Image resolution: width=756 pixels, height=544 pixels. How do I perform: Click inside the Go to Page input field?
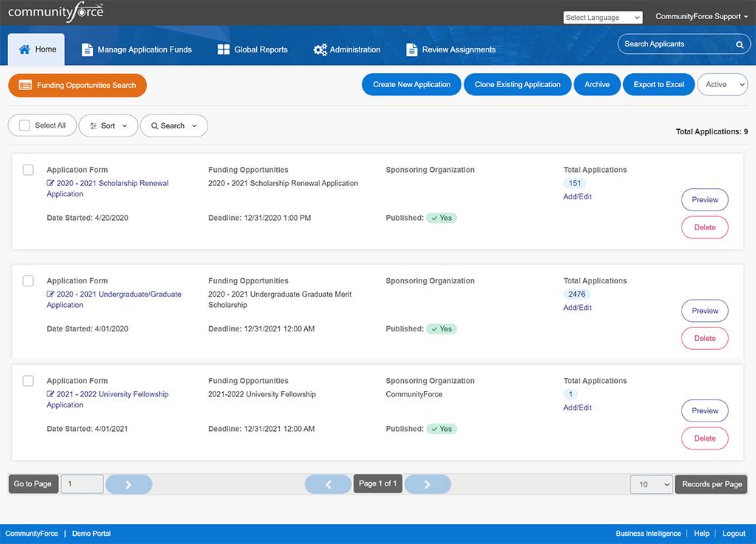(82, 484)
